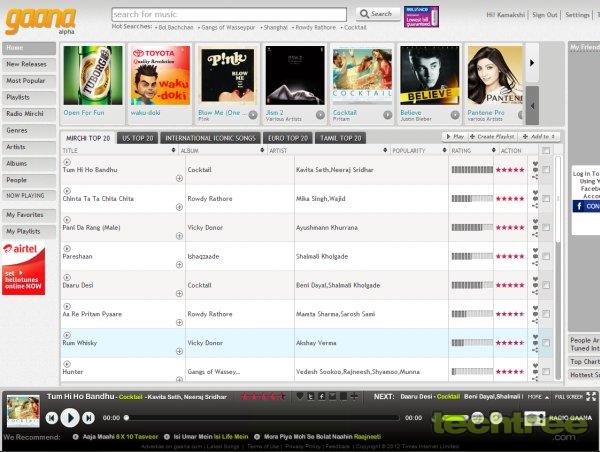Click the Search button with magnifier icon
600x452 pixels.
pyautogui.click(x=378, y=14)
